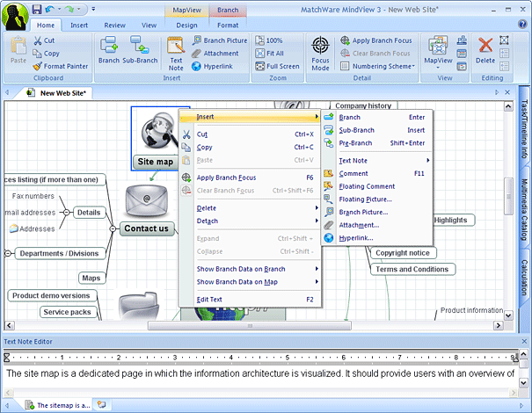
Task: Select Copy in the context menu
Action: [251, 147]
